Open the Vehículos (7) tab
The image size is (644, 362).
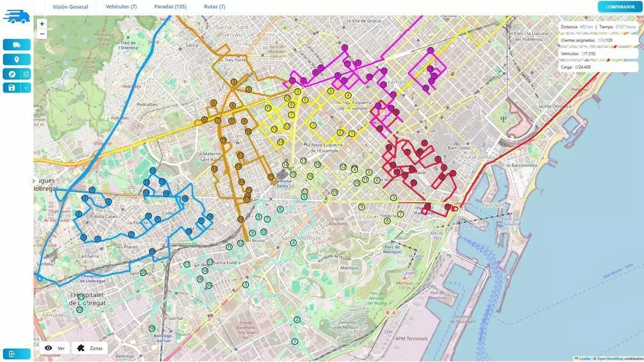(x=121, y=7)
